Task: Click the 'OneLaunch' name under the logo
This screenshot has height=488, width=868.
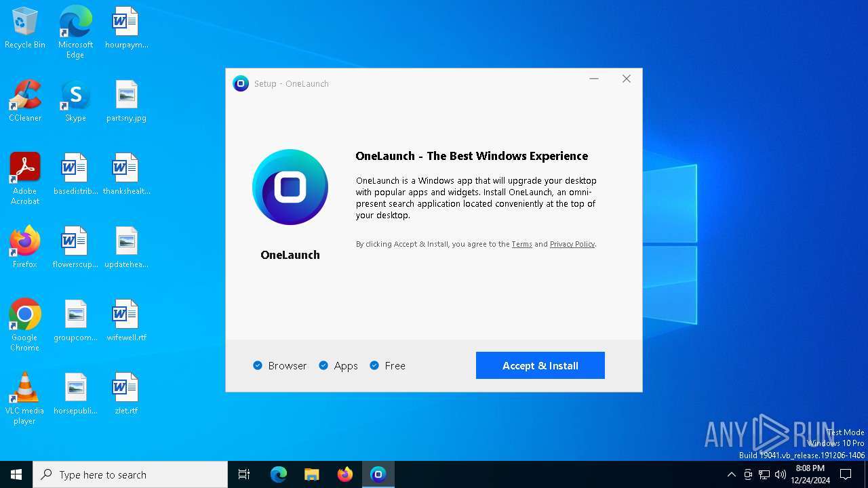Action: click(290, 255)
